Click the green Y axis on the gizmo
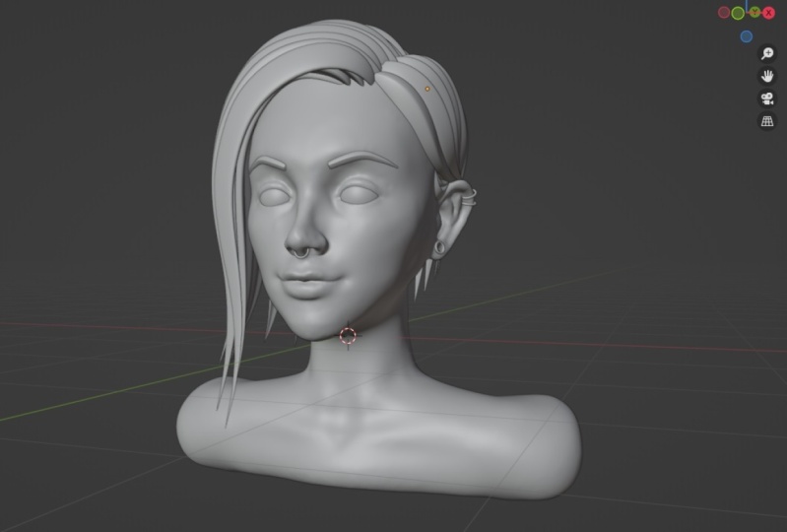Screen dimensions: 787x532 [x=754, y=12]
